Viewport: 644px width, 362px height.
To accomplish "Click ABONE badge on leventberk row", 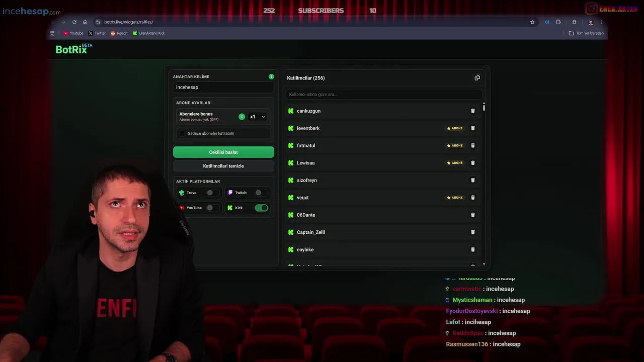I will pyautogui.click(x=455, y=128).
